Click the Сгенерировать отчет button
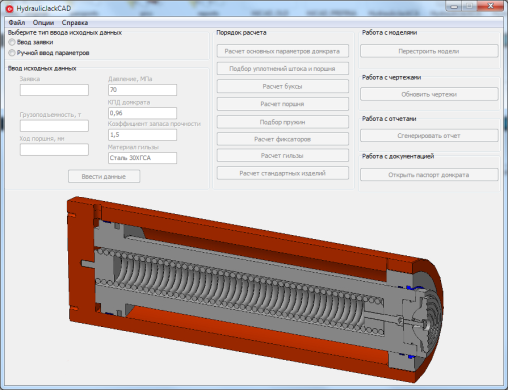This screenshot has height=391, width=509. point(429,136)
